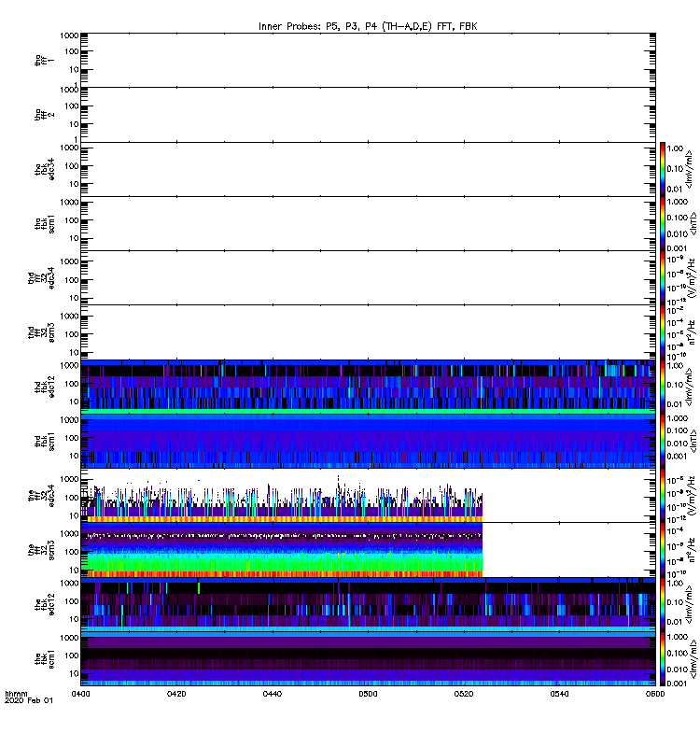Click the 'thd fbk scm1' panel label
The width and height of the screenshot is (700, 747).
[x=44, y=441]
